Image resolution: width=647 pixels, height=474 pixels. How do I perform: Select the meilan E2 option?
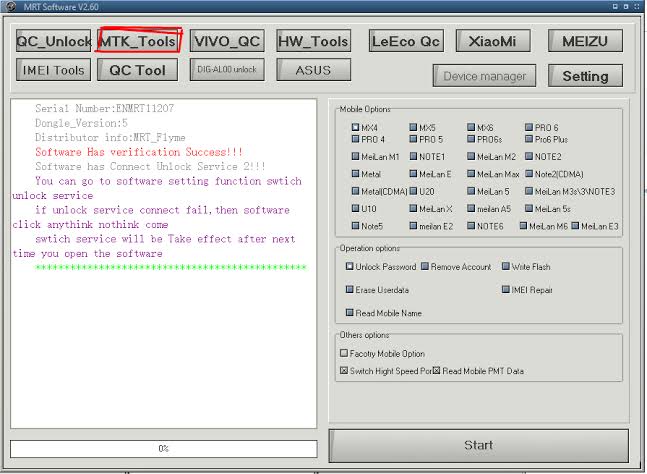[x=413, y=226]
